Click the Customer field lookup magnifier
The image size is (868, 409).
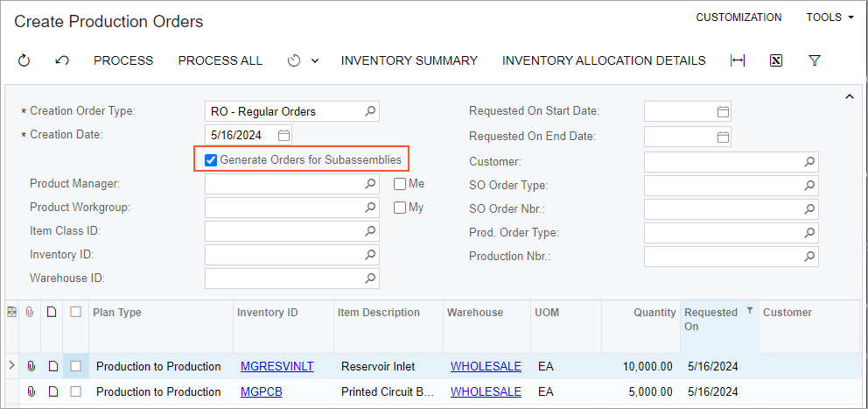[809, 162]
